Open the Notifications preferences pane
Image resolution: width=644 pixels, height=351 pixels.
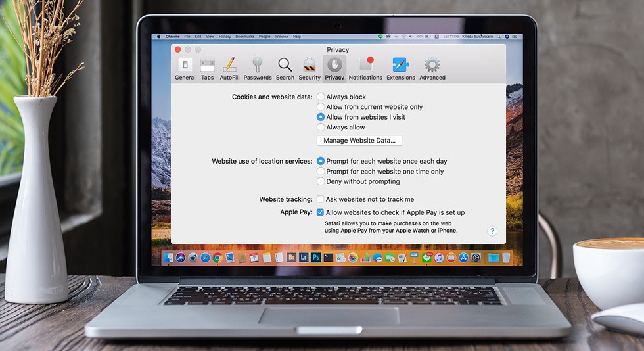(365, 68)
